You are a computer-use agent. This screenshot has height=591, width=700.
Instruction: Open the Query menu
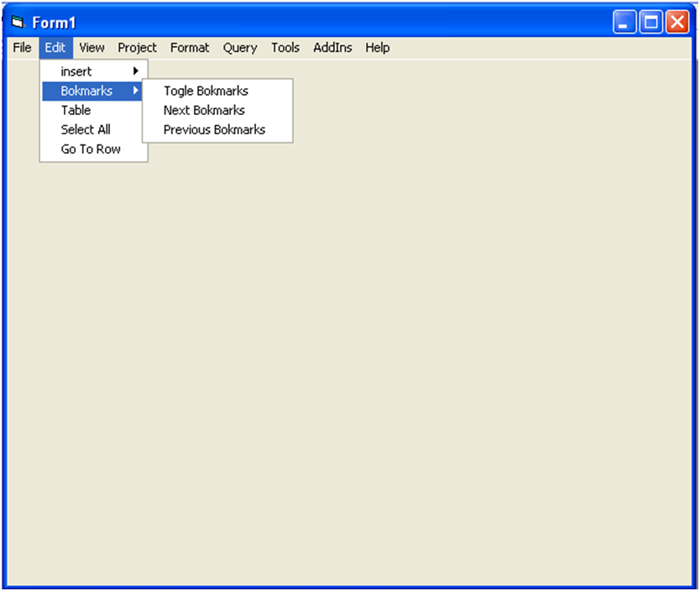[x=240, y=48]
